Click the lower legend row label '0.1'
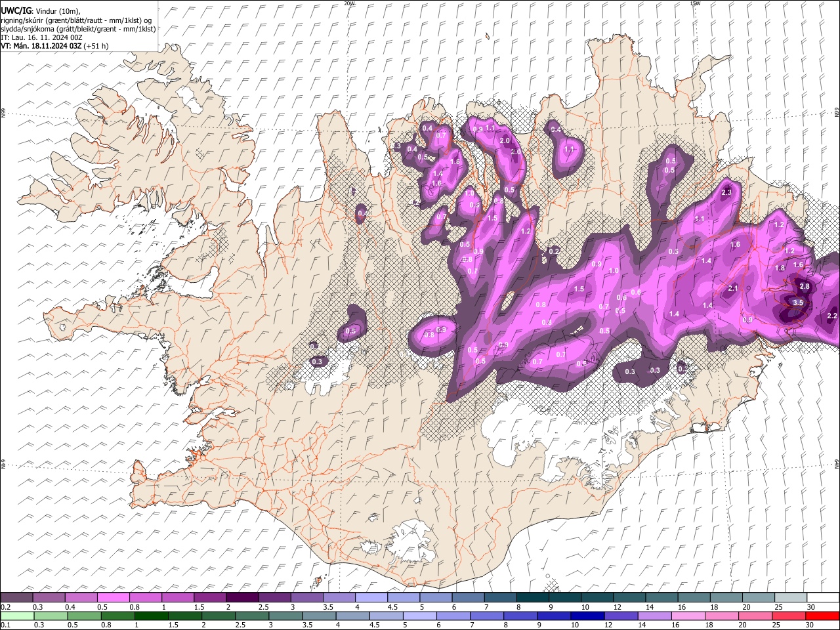The image size is (840, 630). [x=6, y=625]
